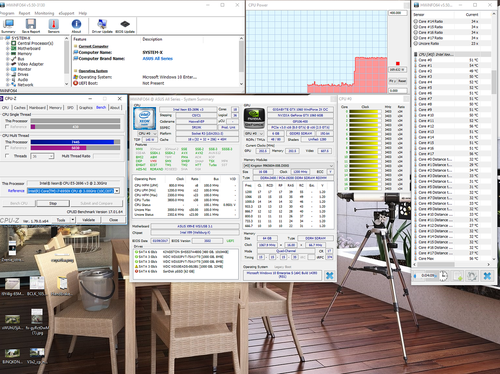This screenshot has height=374, width=500.
Task: Click the Save Report floppy disk icon
Action: (x=31, y=25)
